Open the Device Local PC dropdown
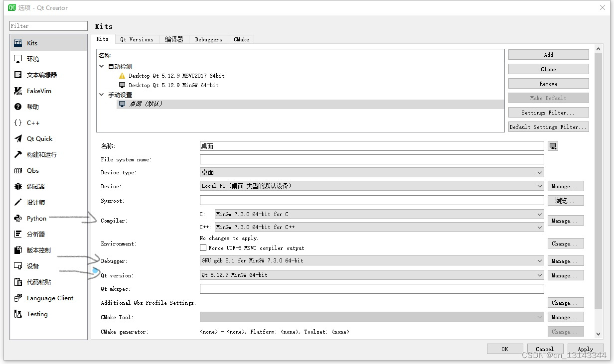 coord(372,186)
